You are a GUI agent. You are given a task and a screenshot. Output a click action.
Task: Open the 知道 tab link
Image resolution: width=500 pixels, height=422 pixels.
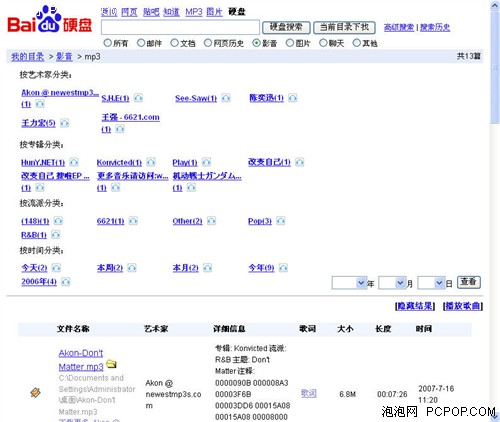coord(172,12)
